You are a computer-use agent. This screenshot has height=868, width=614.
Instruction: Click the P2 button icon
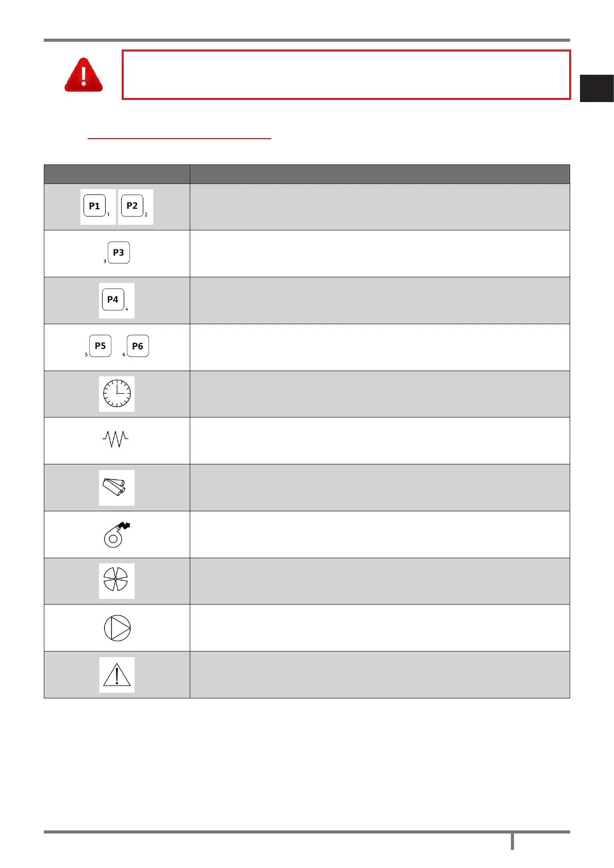132,206
